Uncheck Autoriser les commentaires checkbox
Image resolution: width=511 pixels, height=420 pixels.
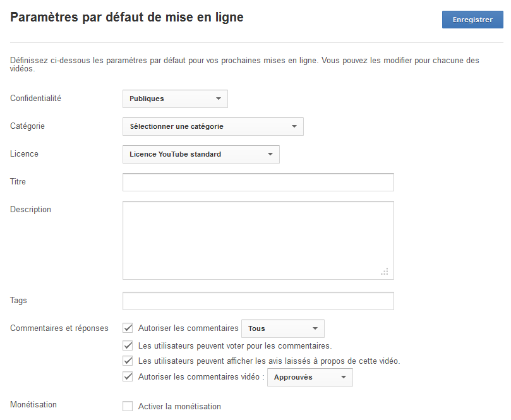128,328
